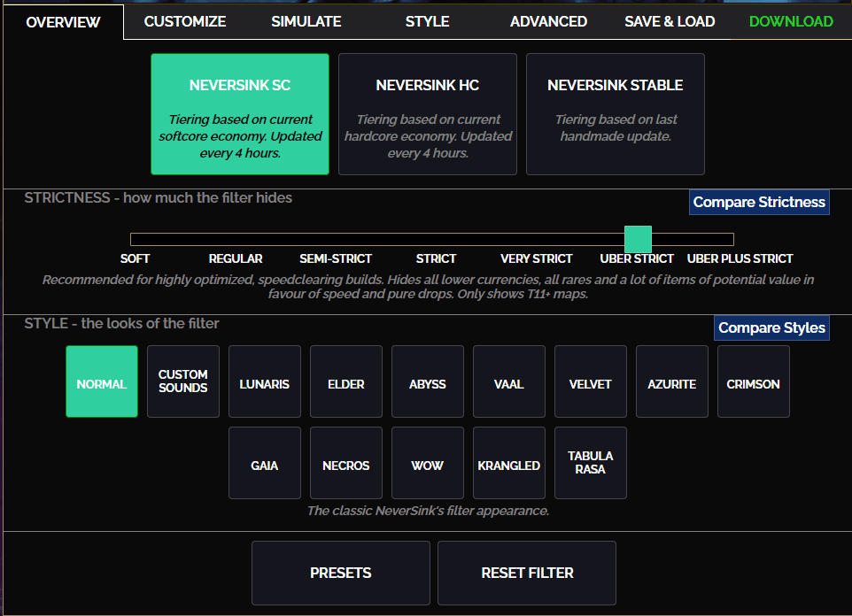The height and width of the screenshot is (616, 852).
Task: Open the Save & Load tab
Action: pyautogui.click(x=670, y=22)
